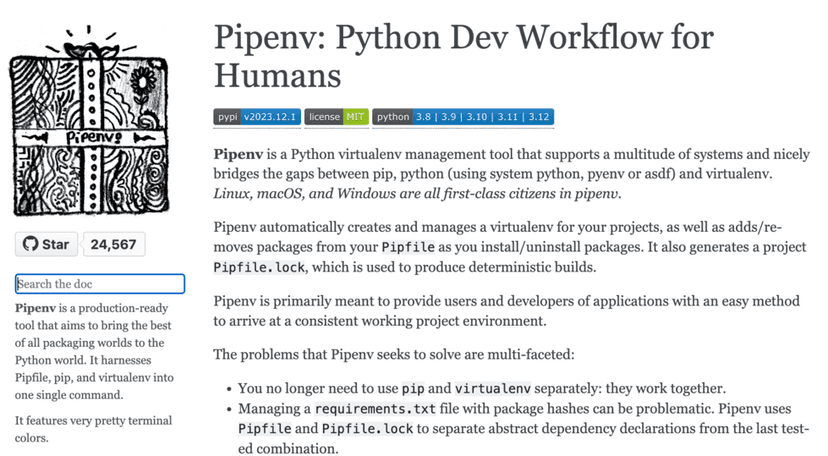Click the license badge label
Image resolution: width=828 pixels, height=456 pixels.
[x=323, y=117]
